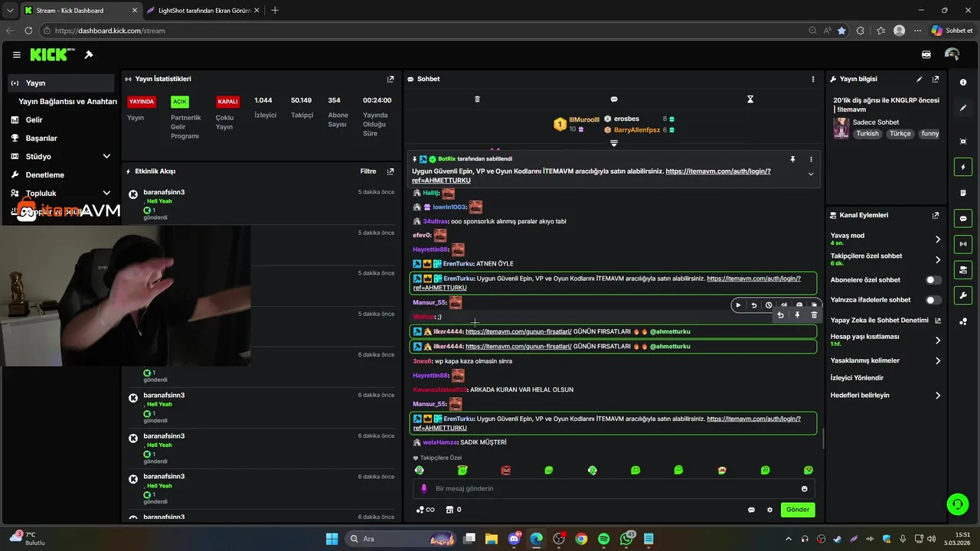Click İzleyici Yönlendir
Screen dimensions: 980x551
coord(857,377)
